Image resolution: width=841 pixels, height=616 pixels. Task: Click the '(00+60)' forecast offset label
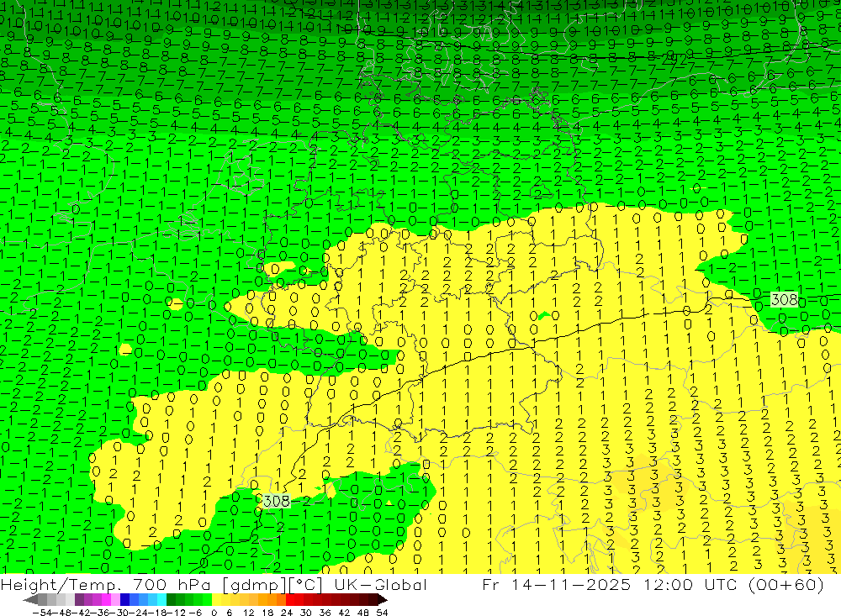coord(784,584)
